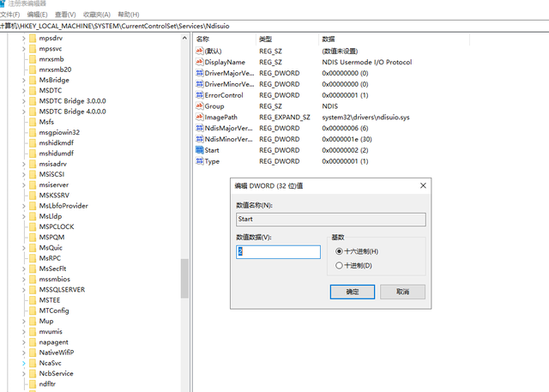Screen dimensions: 549x392
Task: Click the MSDTC folder icon
Action: click(33, 91)
